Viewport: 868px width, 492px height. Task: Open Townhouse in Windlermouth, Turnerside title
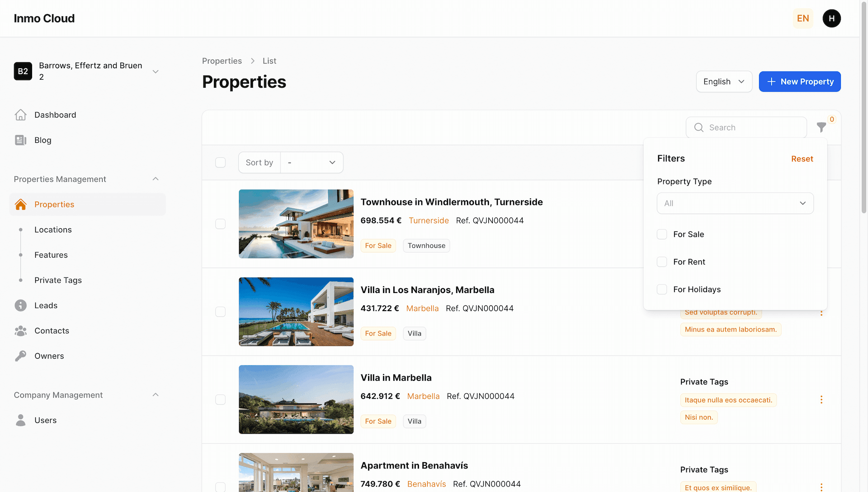pos(452,202)
